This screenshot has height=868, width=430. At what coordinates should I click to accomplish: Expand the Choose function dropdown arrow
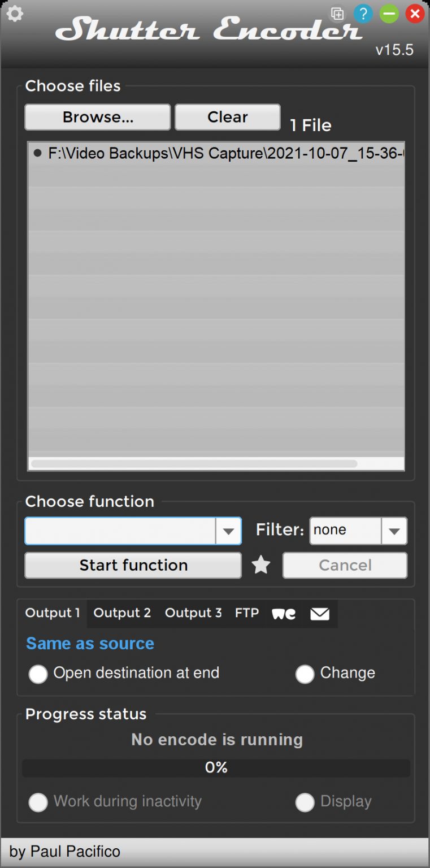(228, 531)
